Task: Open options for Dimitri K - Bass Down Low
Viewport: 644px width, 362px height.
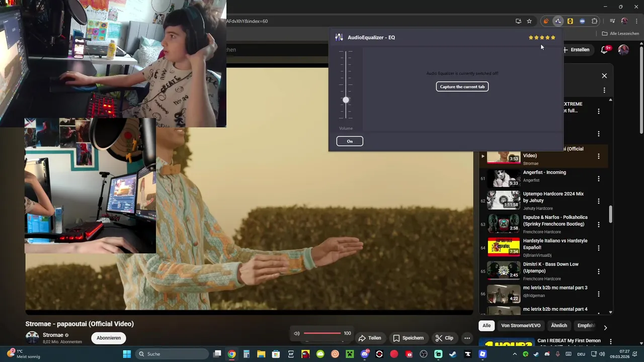Action: click(x=599, y=271)
